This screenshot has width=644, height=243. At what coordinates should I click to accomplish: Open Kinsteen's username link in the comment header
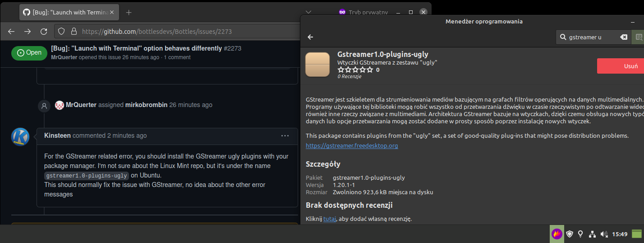[57, 136]
